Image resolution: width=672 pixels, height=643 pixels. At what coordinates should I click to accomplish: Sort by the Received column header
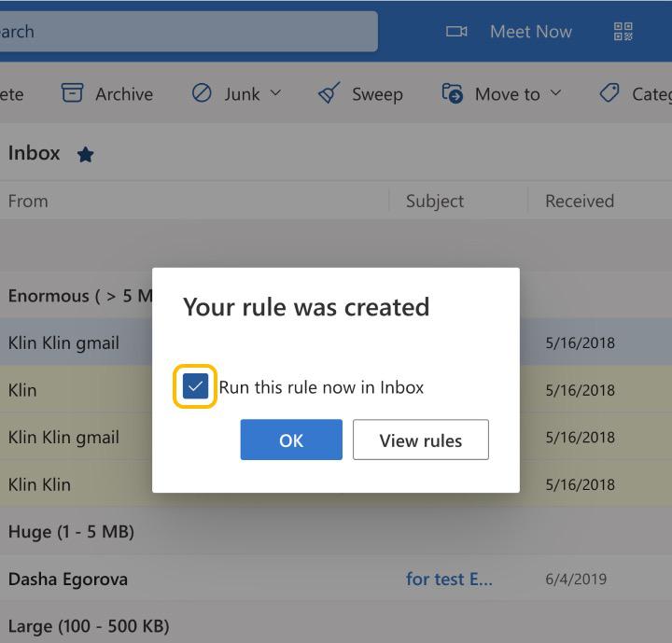(580, 201)
